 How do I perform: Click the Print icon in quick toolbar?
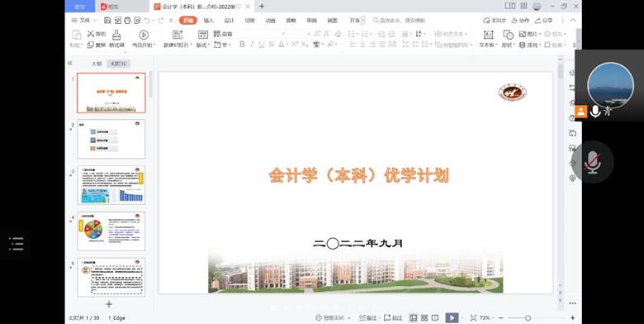[127, 20]
